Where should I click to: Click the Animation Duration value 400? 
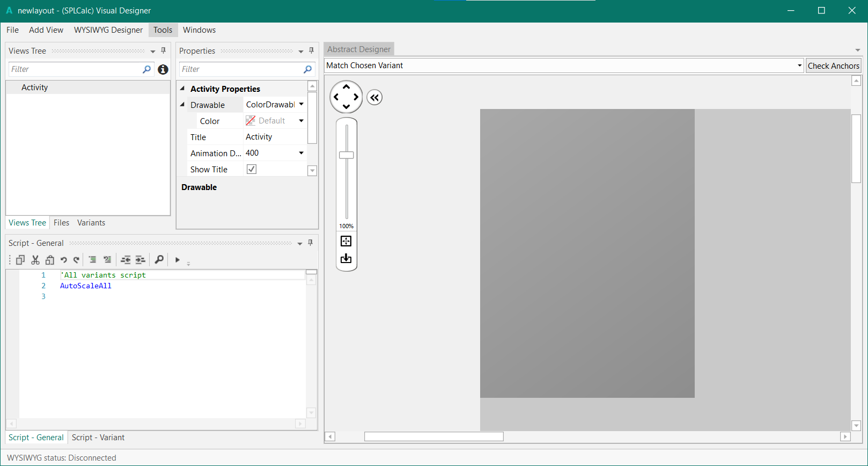252,153
